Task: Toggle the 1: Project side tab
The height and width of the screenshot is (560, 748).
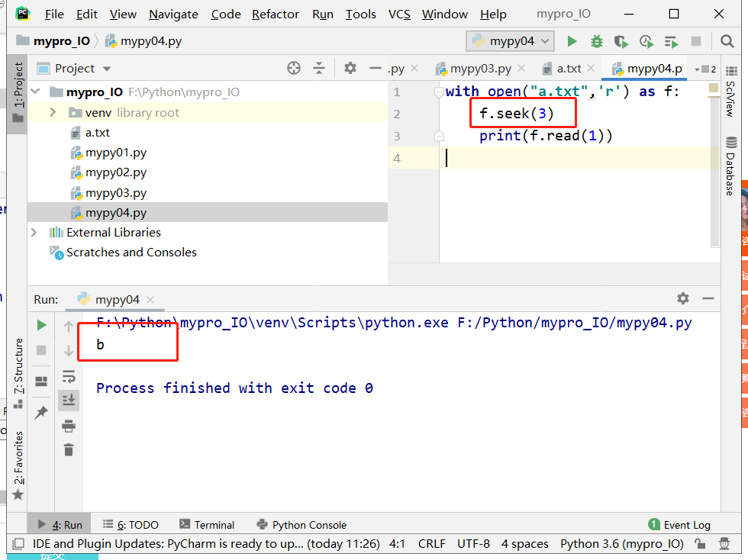Action: tap(18, 92)
